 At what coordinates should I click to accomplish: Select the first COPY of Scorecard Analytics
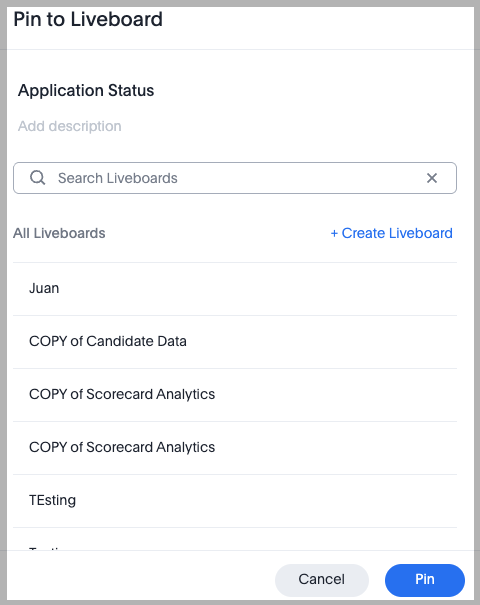point(235,394)
